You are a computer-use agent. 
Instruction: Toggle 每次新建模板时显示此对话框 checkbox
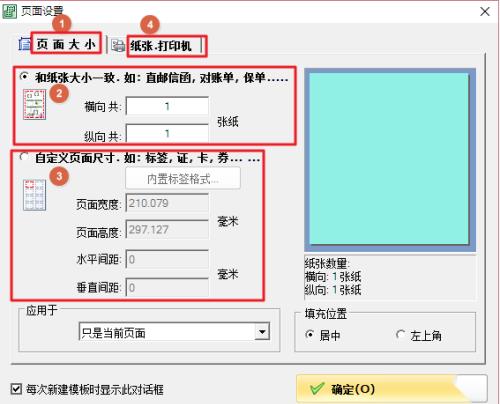(x=16, y=389)
